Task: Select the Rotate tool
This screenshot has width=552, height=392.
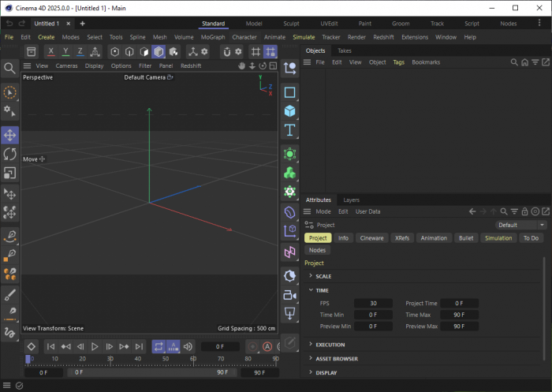Action: (10, 154)
